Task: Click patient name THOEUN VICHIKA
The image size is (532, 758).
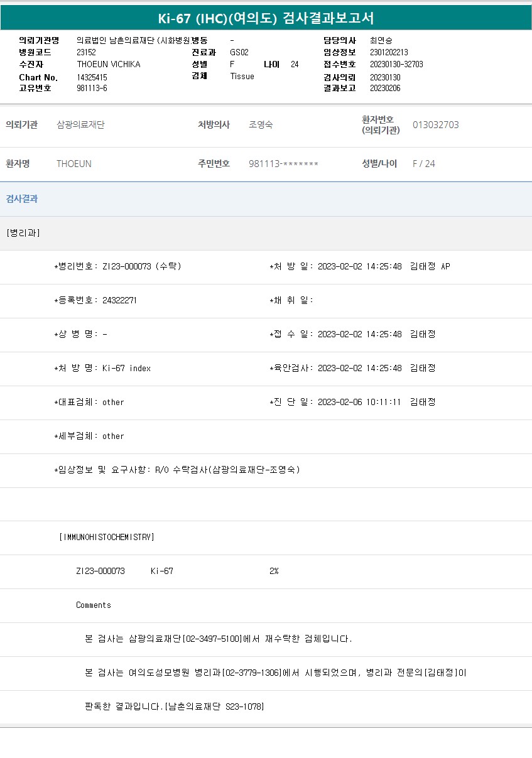Action: (x=109, y=65)
